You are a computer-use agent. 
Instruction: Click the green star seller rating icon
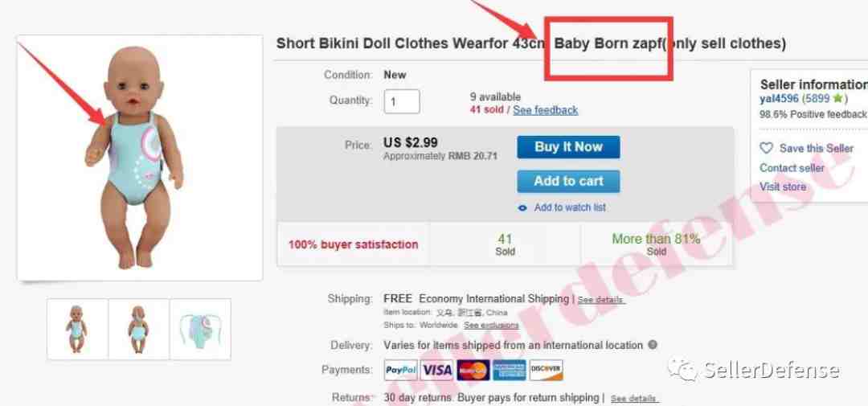coord(837,99)
